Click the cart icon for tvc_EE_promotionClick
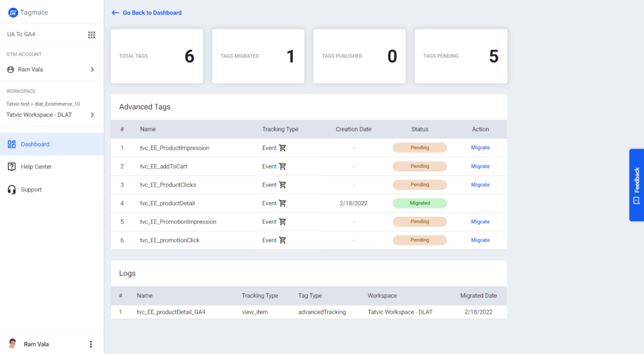644x354 pixels. pos(282,240)
